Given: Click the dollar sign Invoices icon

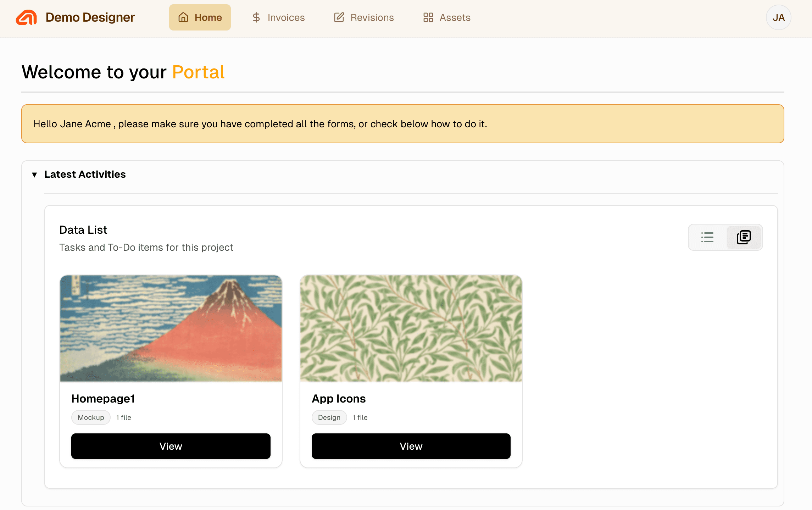Looking at the screenshot, I should point(256,17).
